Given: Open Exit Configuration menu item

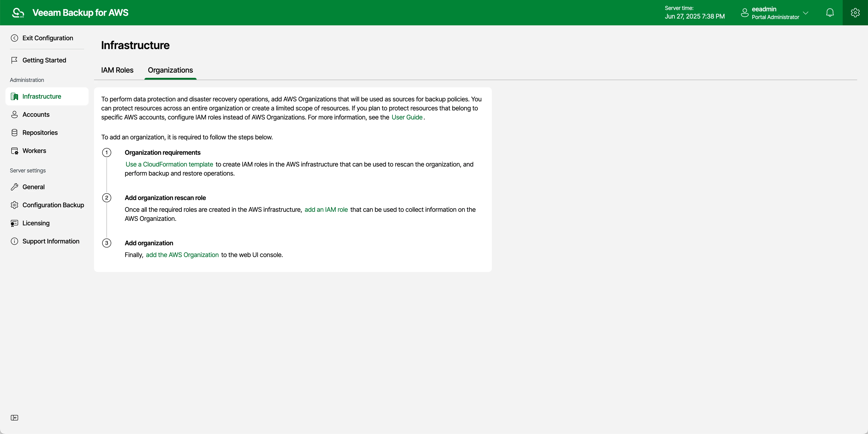Looking at the screenshot, I should pyautogui.click(x=47, y=38).
